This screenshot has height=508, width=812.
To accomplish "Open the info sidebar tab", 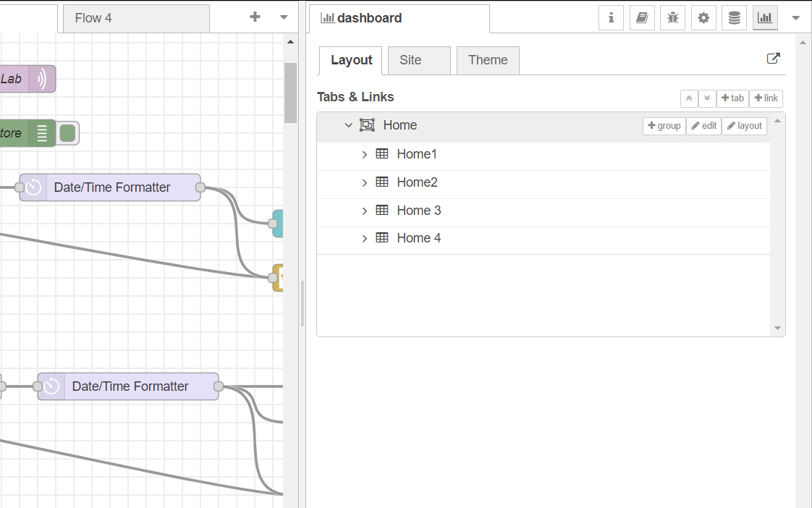I will tap(611, 18).
